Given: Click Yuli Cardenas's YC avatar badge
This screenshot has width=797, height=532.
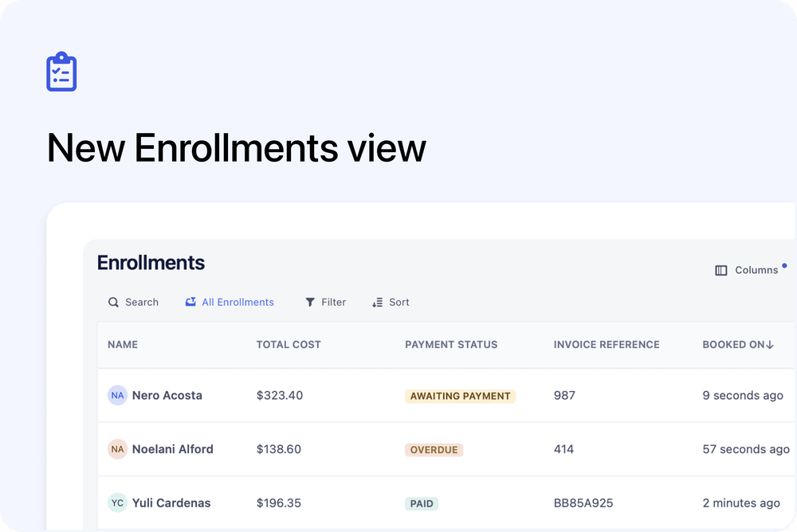Looking at the screenshot, I should [117, 503].
